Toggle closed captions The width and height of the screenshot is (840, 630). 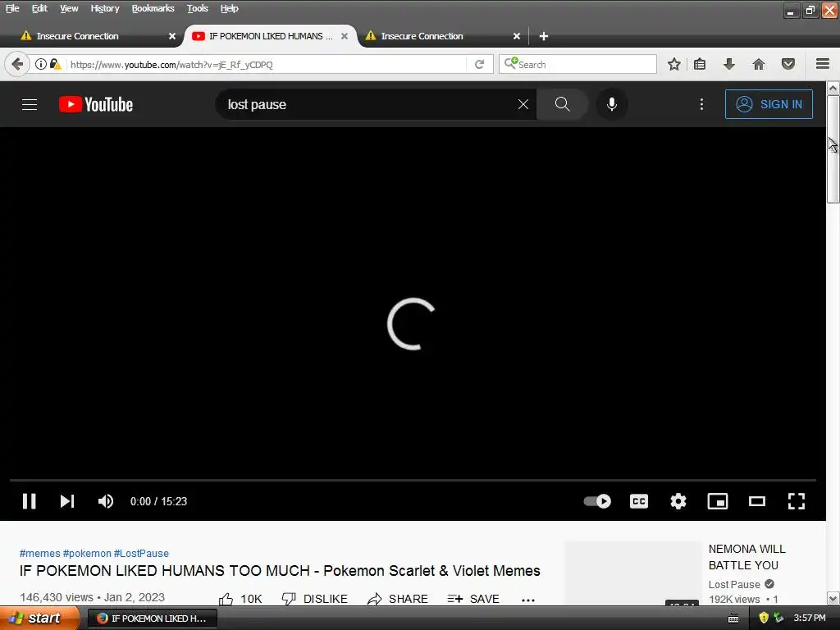638,501
